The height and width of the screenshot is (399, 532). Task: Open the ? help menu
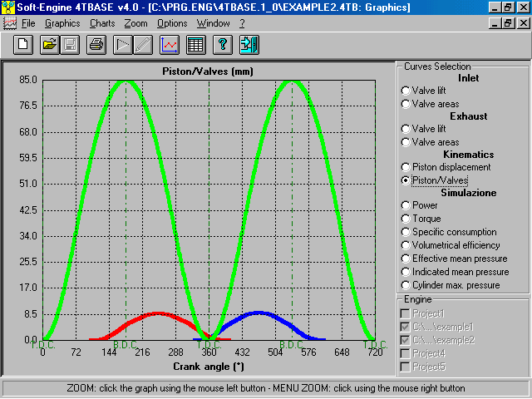242,23
